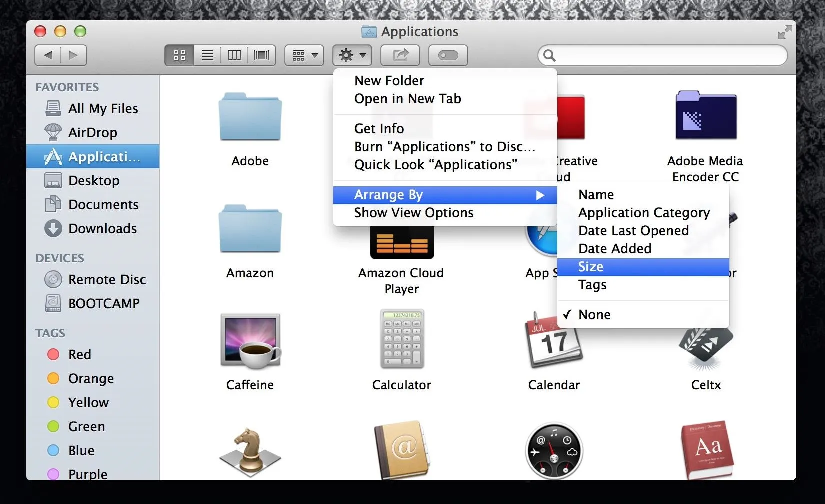Viewport: 825px width, 504px height.
Task: Switch to column view
Action: pos(235,55)
